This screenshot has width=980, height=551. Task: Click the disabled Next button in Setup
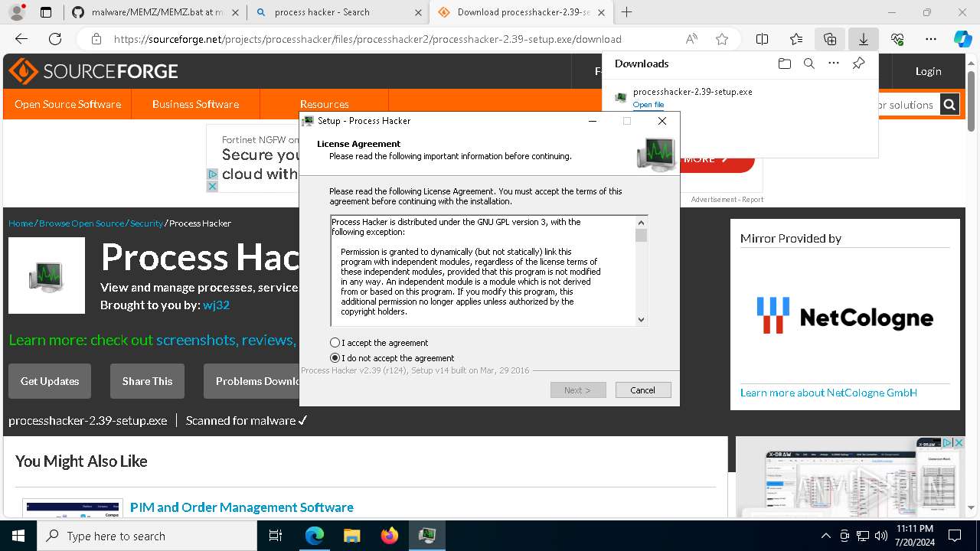[578, 390]
